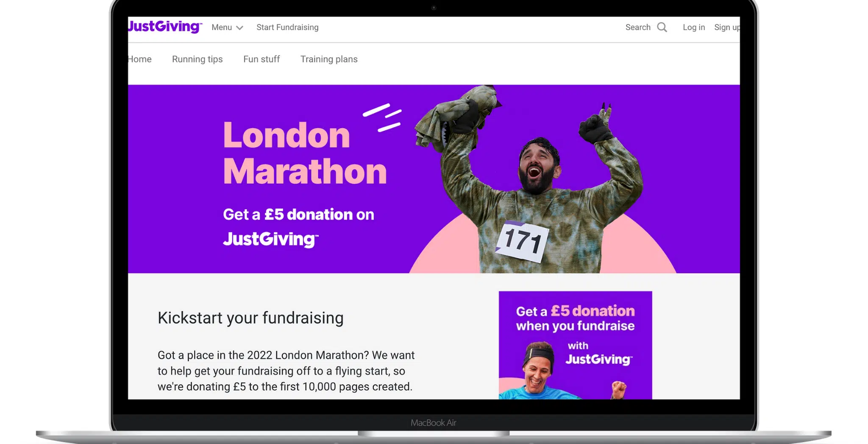Click 'Get a £5 donation on' banner text
This screenshot has height=444, width=868.
click(298, 214)
